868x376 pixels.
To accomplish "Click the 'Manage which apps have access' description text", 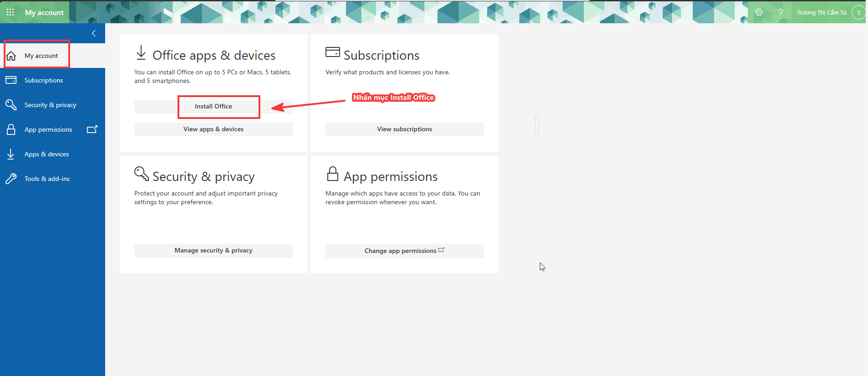I will coord(403,198).
